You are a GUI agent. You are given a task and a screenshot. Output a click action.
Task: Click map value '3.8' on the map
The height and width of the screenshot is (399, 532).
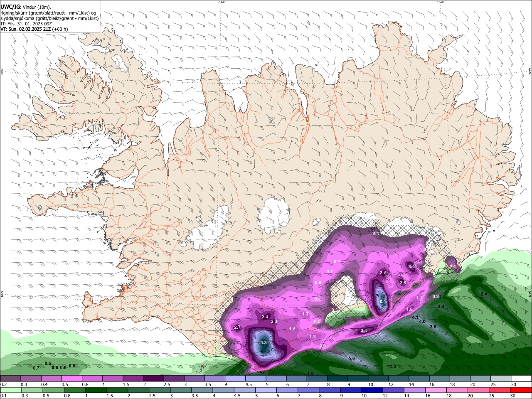(x=433, y=327)
